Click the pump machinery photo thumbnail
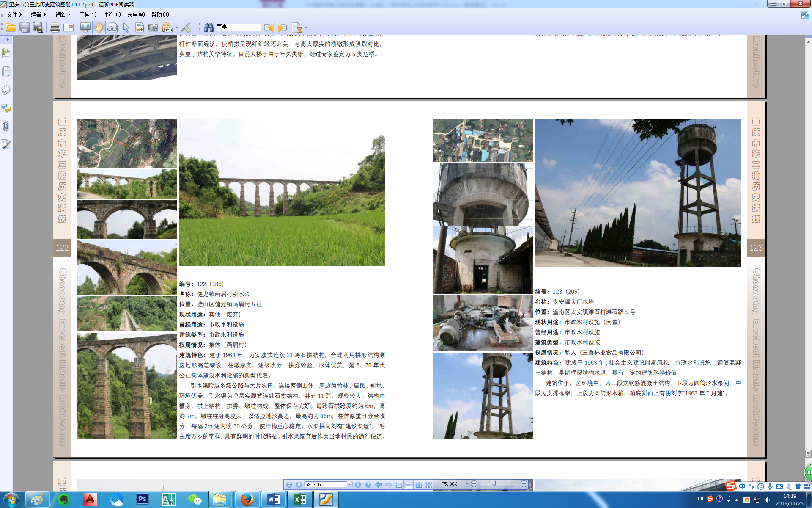The width and height of the screenshot is (812, 508). pyautogui.click(x=483, y=323)
